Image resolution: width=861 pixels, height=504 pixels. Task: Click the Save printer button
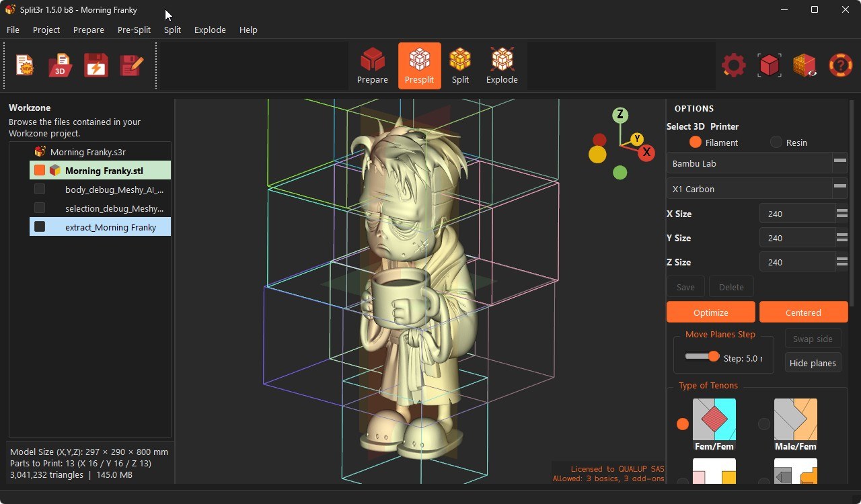tap(685, 287)
